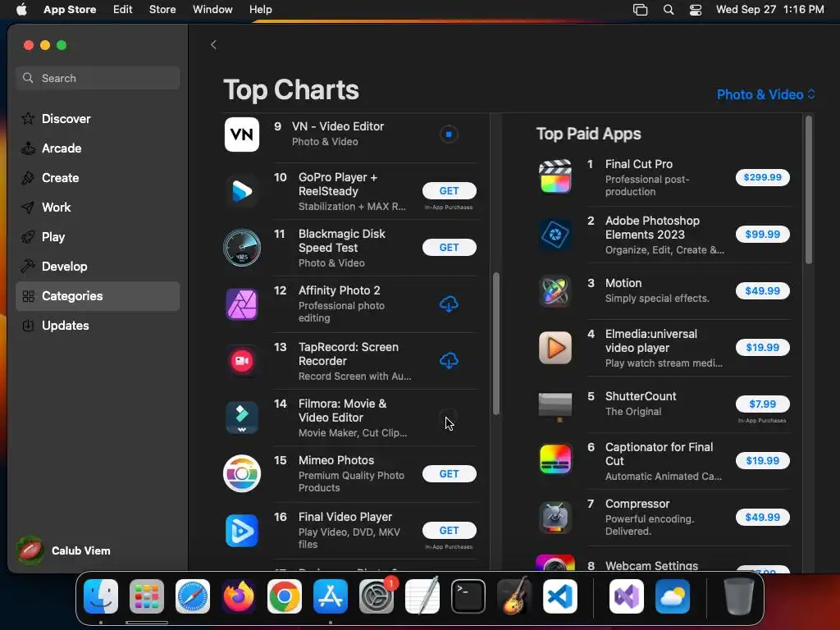
Task: Go to the Develop section
Action: coord(98,267)
